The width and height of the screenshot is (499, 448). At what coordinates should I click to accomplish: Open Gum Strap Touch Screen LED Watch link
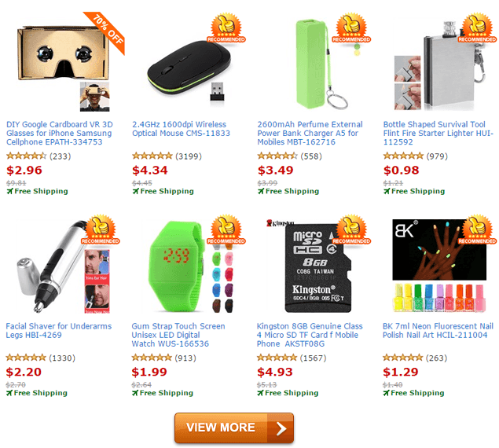click(178, 335)
